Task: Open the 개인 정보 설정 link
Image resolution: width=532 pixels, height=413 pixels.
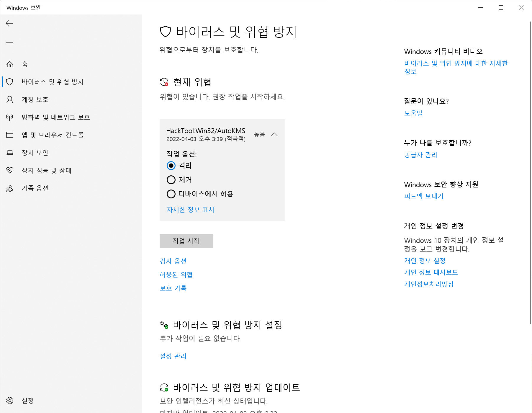Action: tap(425, 261)
